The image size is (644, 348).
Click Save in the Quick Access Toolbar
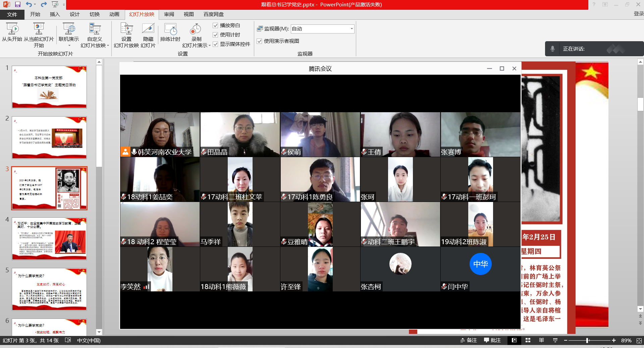pos(18,4)
